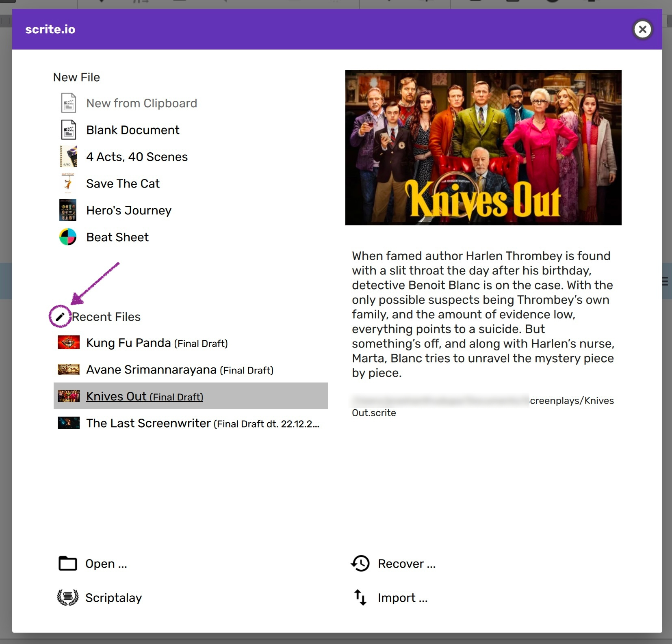Click the Import ... button text
This screenshot has height=644, width=672.
click(x=402, y=598)
